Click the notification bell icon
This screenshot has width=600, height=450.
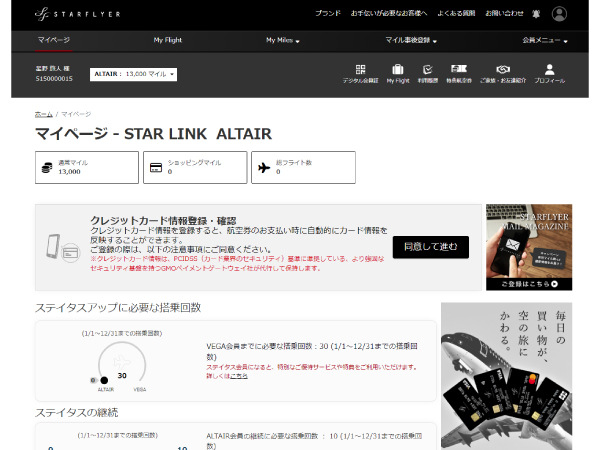tap(536, 14)
